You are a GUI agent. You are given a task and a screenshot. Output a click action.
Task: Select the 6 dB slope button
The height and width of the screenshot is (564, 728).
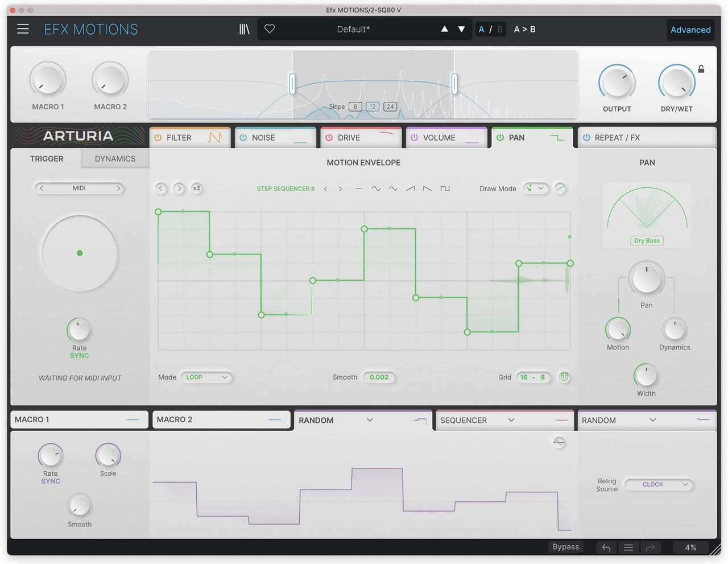point(355,106)
